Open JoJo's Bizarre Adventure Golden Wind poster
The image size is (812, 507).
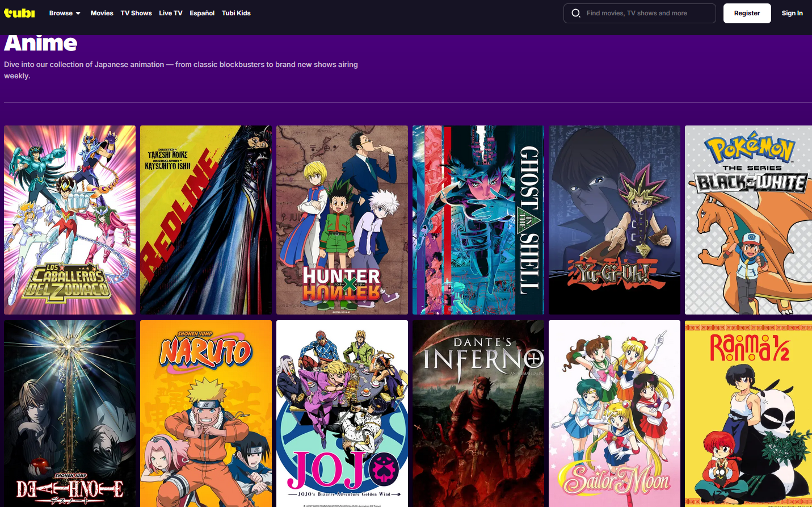342,413
